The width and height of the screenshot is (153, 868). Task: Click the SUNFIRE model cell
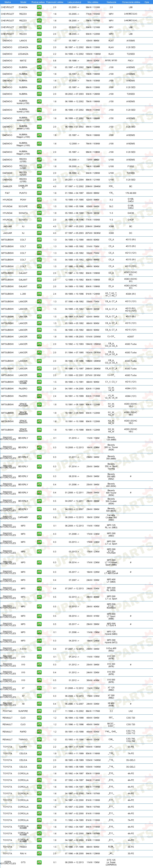(x=23, y=711)
